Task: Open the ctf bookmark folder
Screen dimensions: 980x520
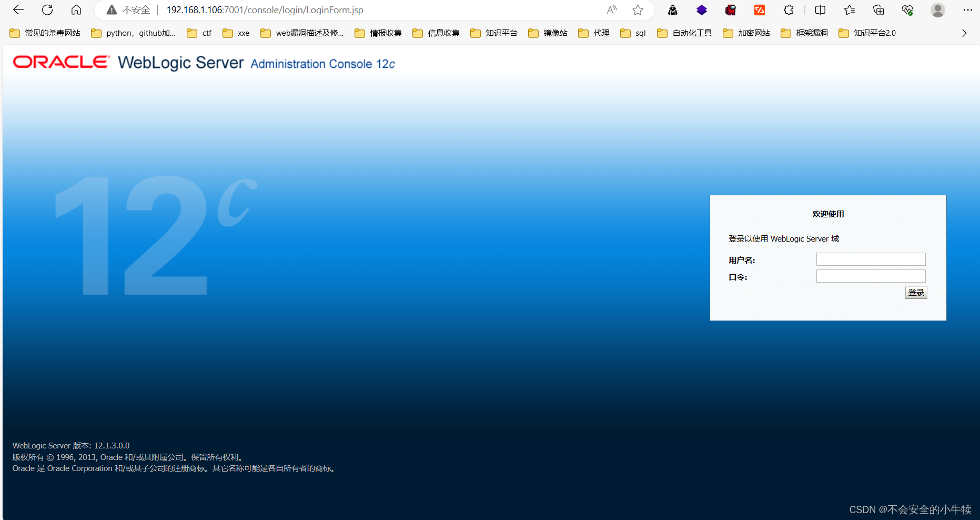Action: [199, 33]
